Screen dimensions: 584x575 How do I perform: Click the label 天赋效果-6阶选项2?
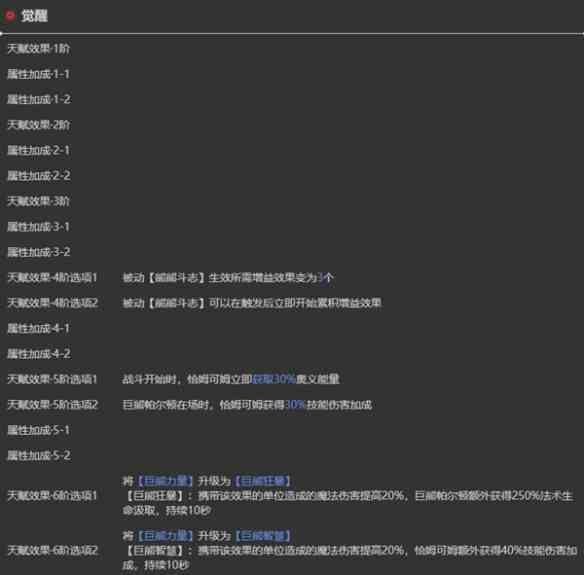[x=53, y=550]
